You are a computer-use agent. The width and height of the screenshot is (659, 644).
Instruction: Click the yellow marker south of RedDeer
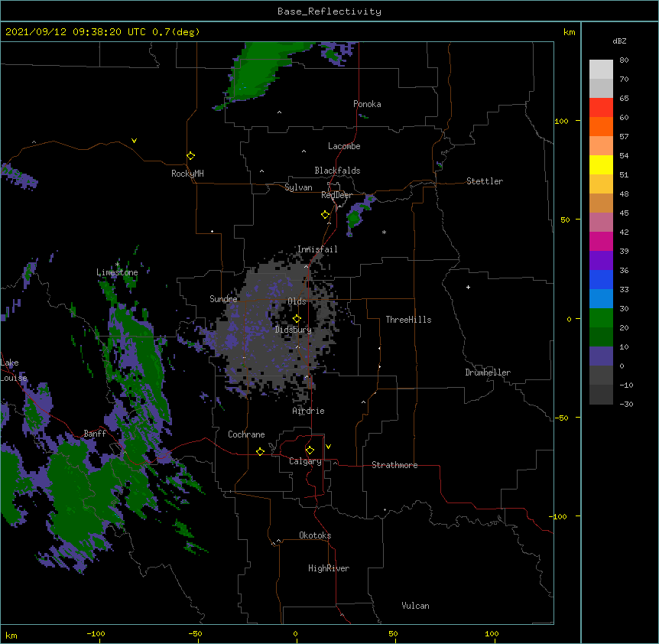(x=325, y=215)
